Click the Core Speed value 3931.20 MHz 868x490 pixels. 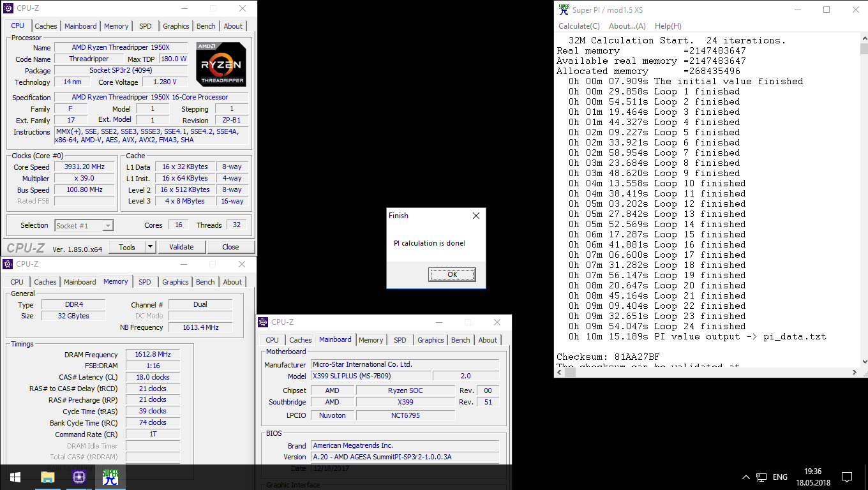click(84, 167)
